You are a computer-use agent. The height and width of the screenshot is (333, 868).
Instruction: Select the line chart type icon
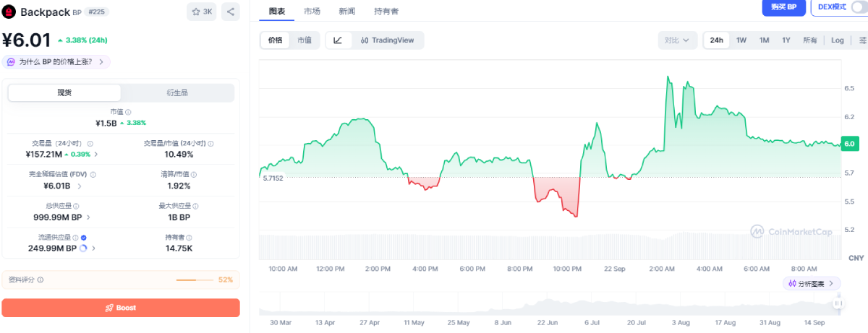338,40
